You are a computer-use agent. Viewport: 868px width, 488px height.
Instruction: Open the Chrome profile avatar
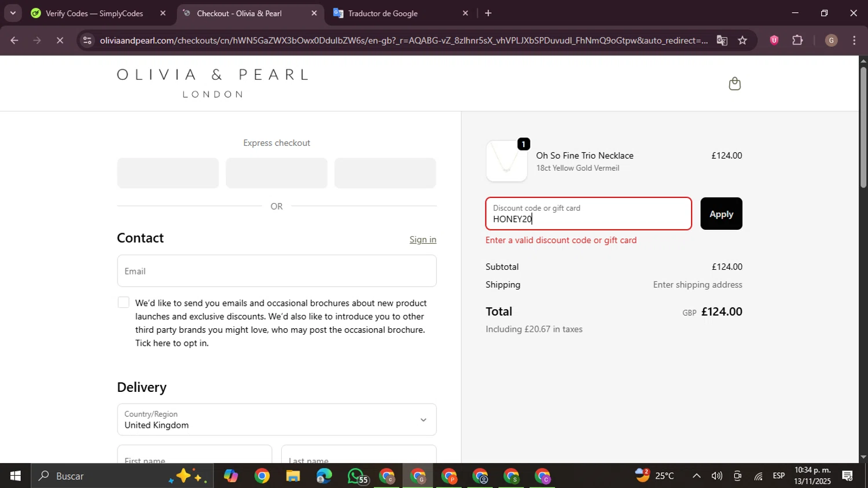831,41
